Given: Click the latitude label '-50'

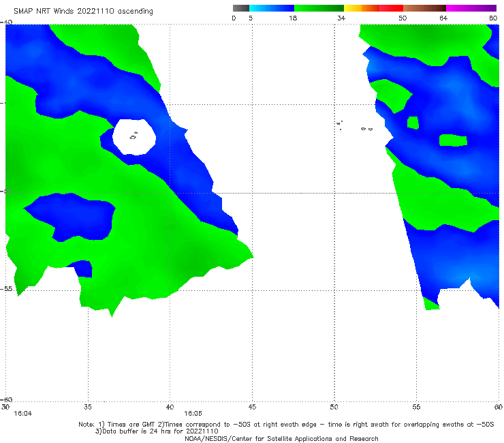Looking at the screenshot, I should pyautogui.click(x=6, y=191).
